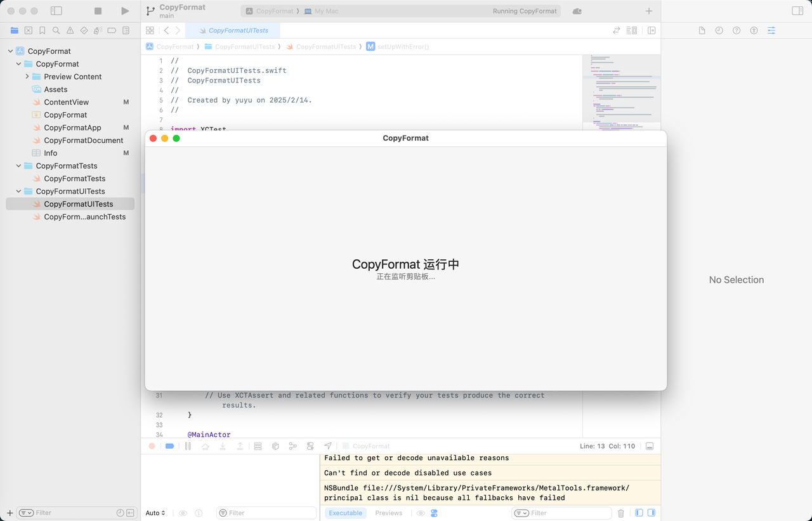Image resolution: width=812 pixels, height=521 pixels.
Task: Open Environment Overrides in debug bar
Action: [310, 446]
